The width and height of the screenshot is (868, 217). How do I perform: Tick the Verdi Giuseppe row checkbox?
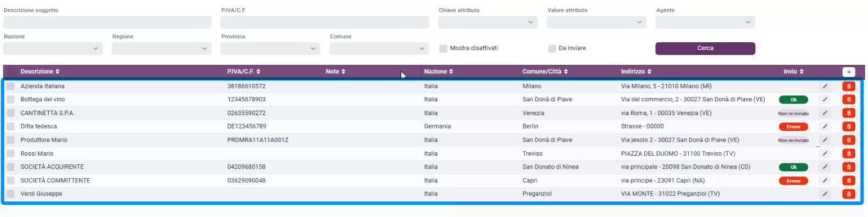pyautogui.click(x=10, y=194)
